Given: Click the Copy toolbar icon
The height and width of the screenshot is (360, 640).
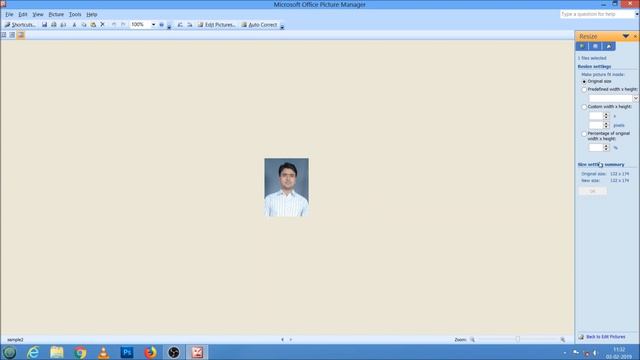Looking at the screenshot, I should click(x=84, y=25).
